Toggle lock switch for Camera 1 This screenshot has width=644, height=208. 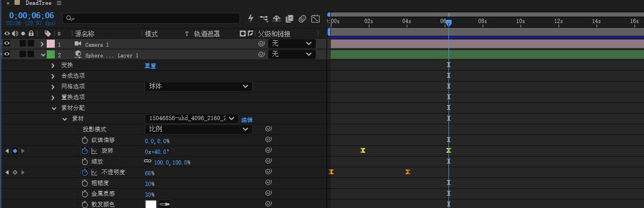pyautogui.click(x=31, y=43)
